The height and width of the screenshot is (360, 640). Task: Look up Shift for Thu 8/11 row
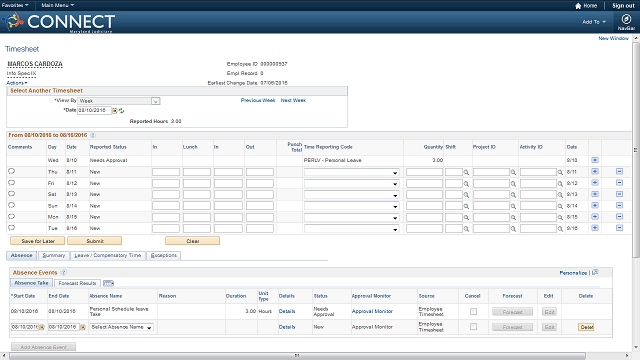click(x=466, y=173)
